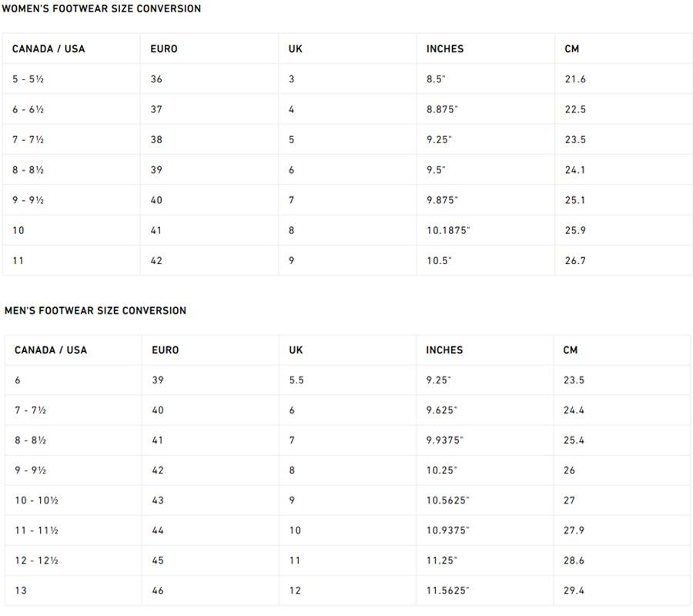
Task: Click the CM column header in men's table
Action: (571, 350)
